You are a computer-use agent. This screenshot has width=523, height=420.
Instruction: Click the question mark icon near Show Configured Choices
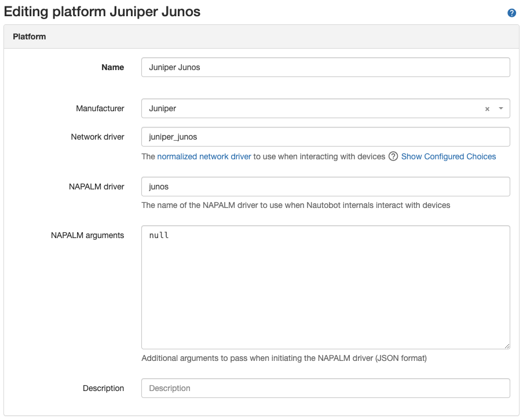coord(393,156)
